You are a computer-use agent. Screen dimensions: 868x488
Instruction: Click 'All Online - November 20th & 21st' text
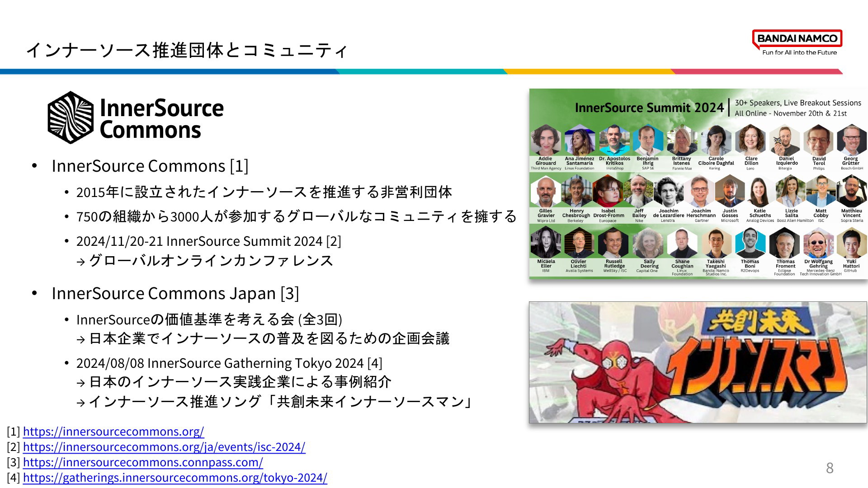(x=791, y=113)
